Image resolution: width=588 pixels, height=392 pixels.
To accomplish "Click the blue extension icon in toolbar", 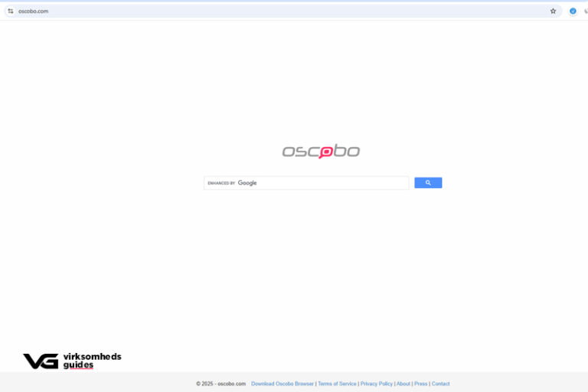I will (x=573, y=11).
